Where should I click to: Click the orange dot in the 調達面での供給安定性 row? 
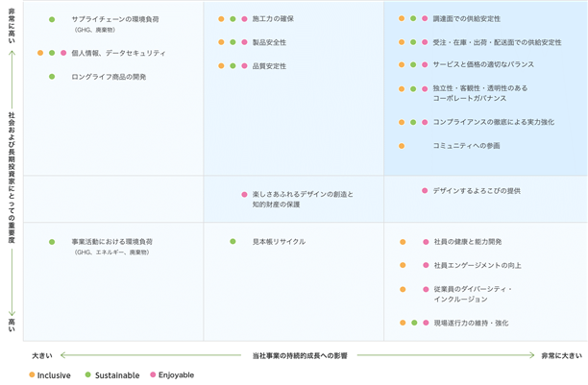(402, 18)
